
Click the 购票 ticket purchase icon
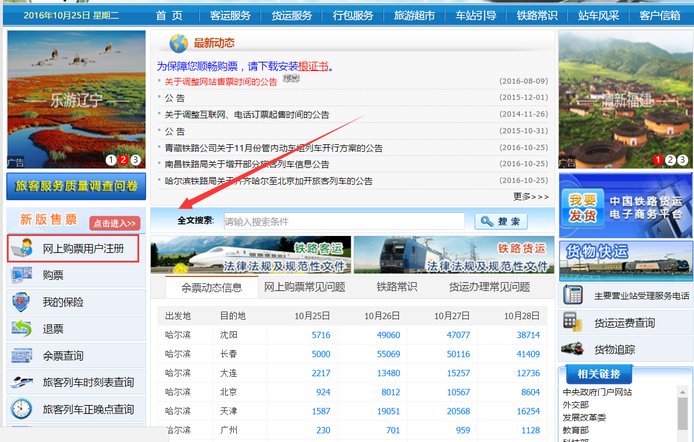[22, 275]
